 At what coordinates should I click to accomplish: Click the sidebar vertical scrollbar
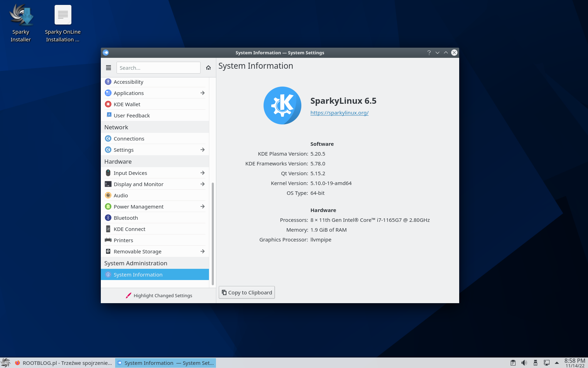point(212,231)
